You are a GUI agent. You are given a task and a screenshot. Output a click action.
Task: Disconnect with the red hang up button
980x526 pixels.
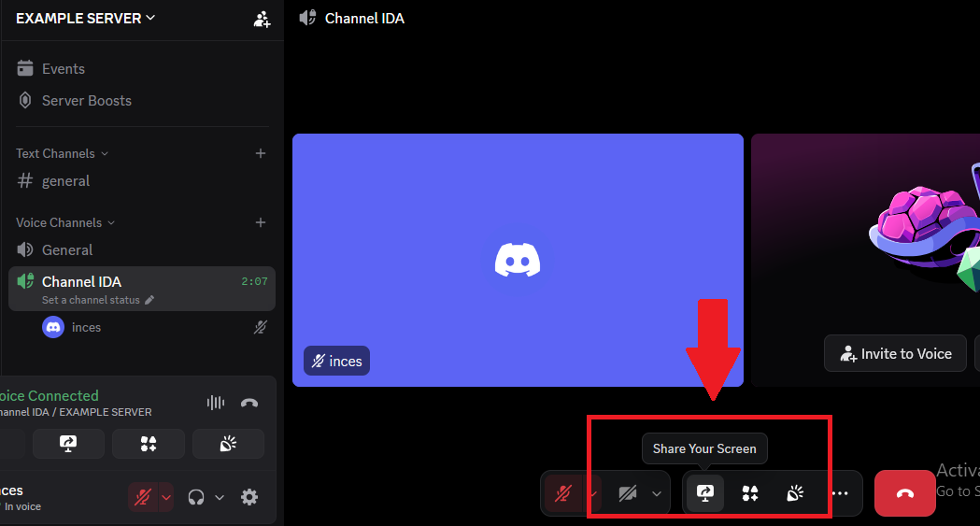pos(905,493)
